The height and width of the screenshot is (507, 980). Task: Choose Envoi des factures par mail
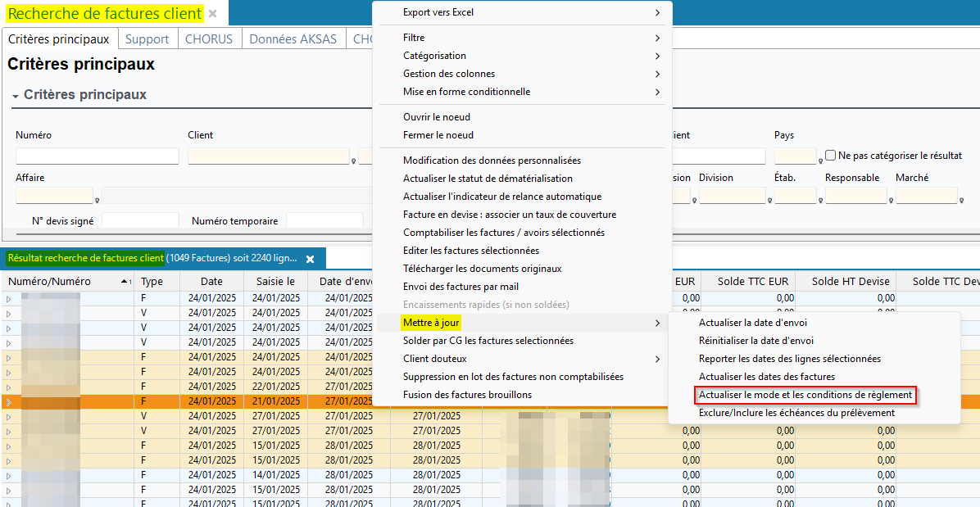click(x=461, y=287)
